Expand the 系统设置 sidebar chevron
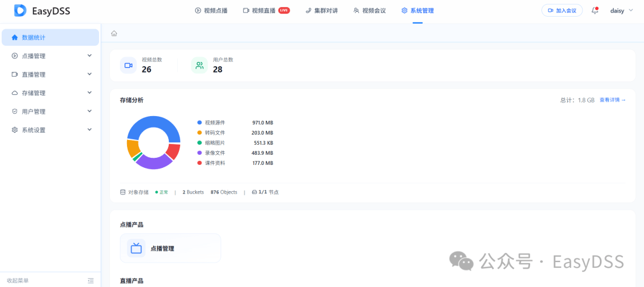644x287 pixels. pyautogui.click(x=89, y=130)
